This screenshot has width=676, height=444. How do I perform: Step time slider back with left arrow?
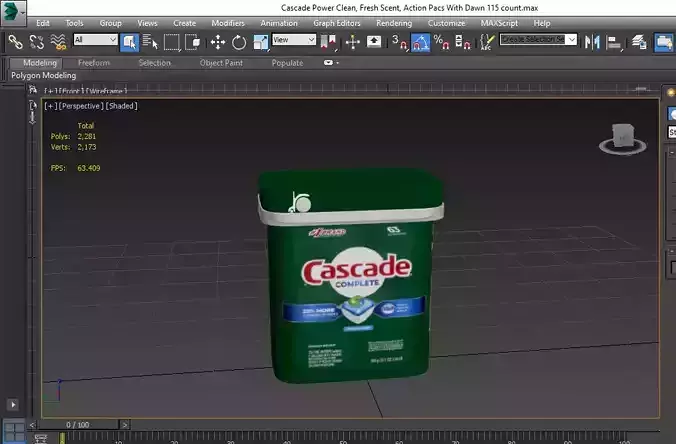tap(32, 425)
